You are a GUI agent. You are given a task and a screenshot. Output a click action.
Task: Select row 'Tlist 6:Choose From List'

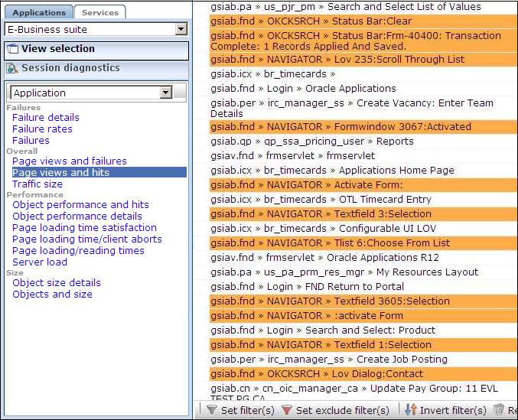point(363,243)
